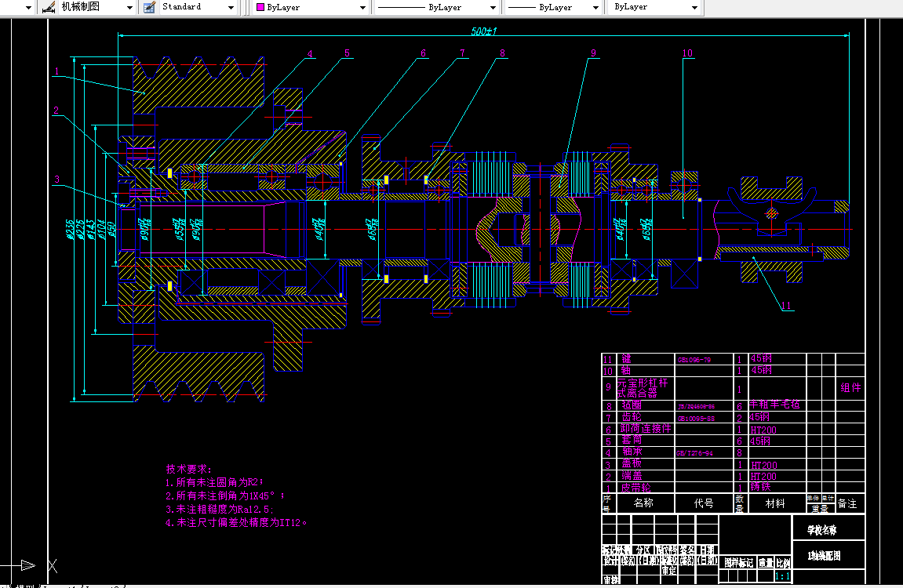Select note 4.未注尺寸偏差处精度为IT12
Image resolution: width=903 pixels, height=588 pixels.
[x=236, y=522]
